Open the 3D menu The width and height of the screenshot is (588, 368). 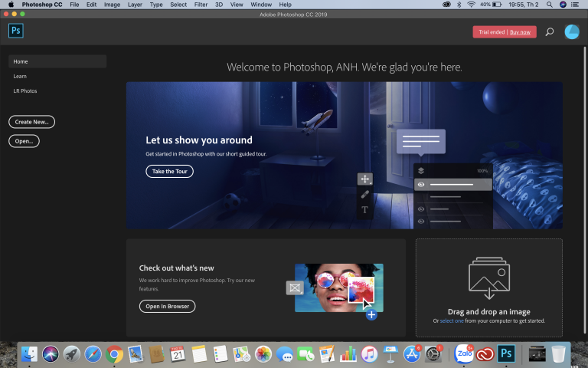pyautogui.click(x=219, y=5)
